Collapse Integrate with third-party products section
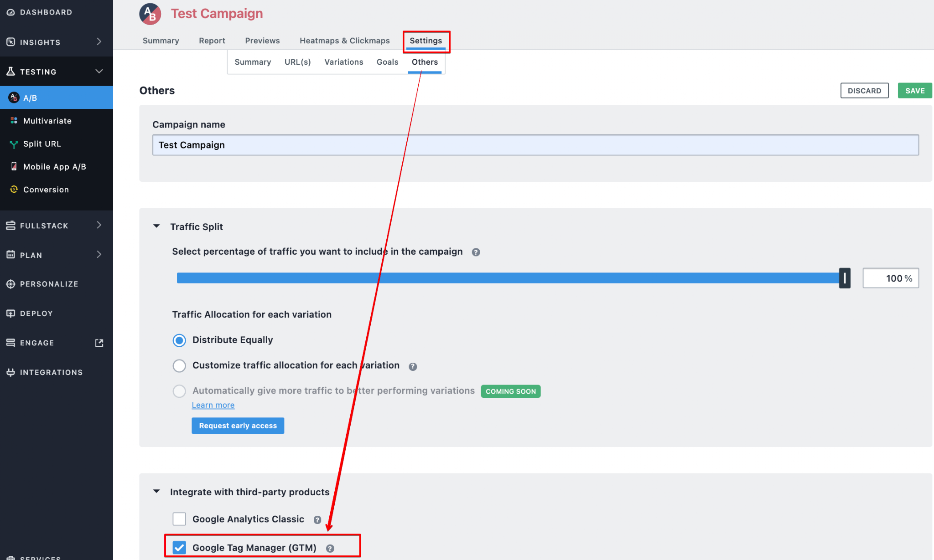 pyautogui.click(x=156, y=492)
